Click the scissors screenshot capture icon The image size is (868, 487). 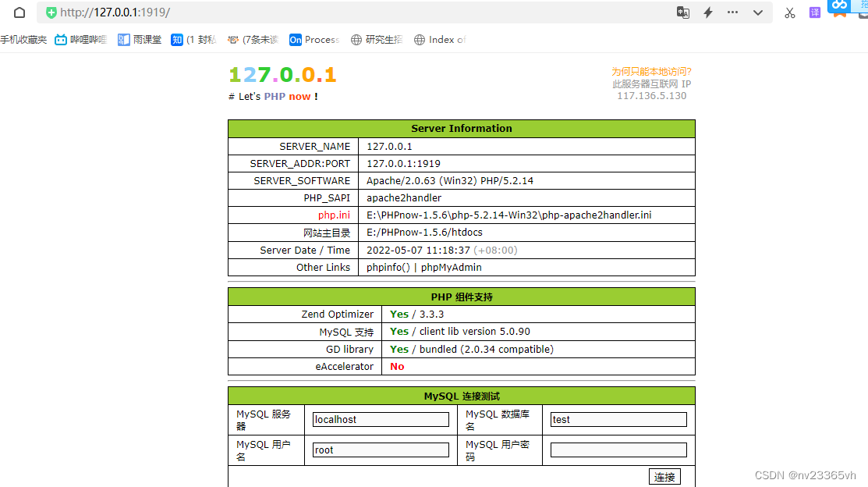[789, 12]
